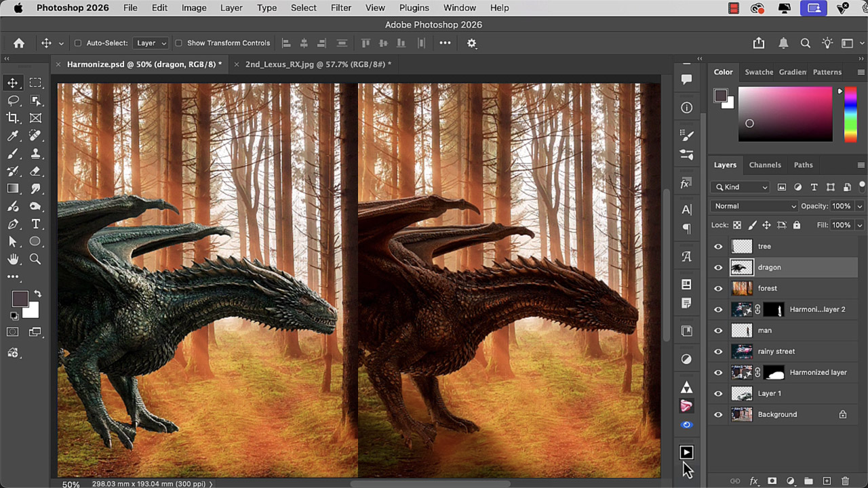Open the Auto-Select Layer dropdown

(x=151, y=43)
